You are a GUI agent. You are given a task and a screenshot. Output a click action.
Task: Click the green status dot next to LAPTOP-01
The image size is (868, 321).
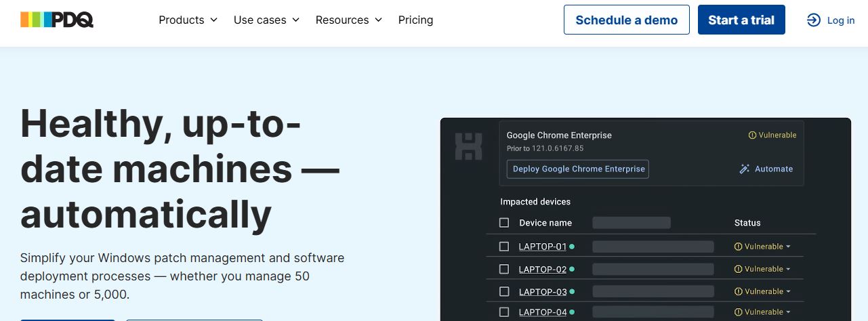(x=572, y=247)
